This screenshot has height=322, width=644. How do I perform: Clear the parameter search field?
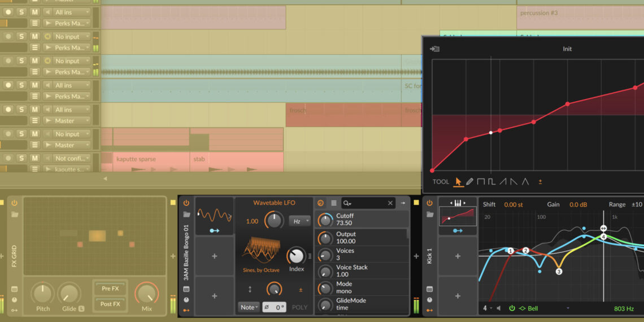tap(390, 203)
